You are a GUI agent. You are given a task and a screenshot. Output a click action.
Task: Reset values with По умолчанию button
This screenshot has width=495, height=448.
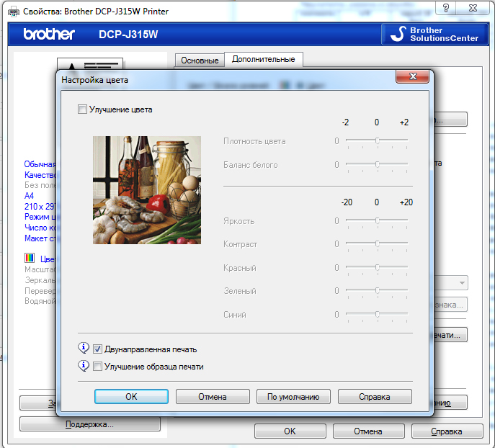(293, 397)
